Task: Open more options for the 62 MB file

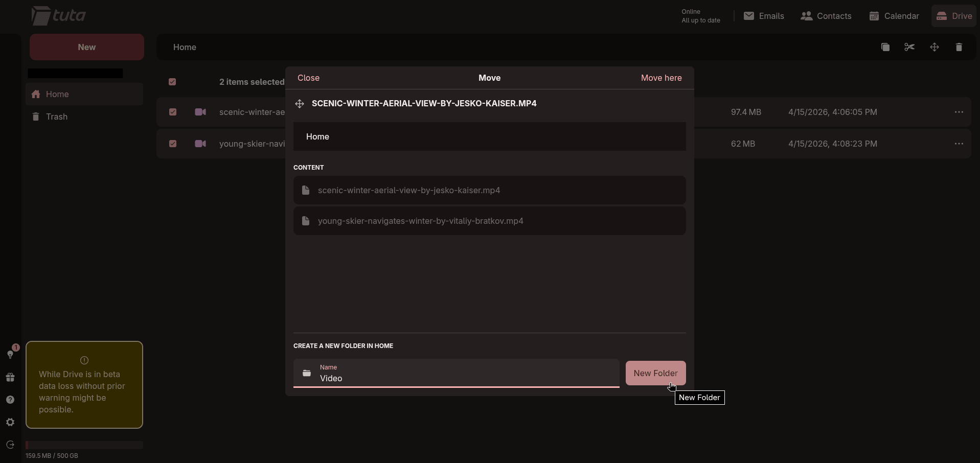Action: pos(959,144)
